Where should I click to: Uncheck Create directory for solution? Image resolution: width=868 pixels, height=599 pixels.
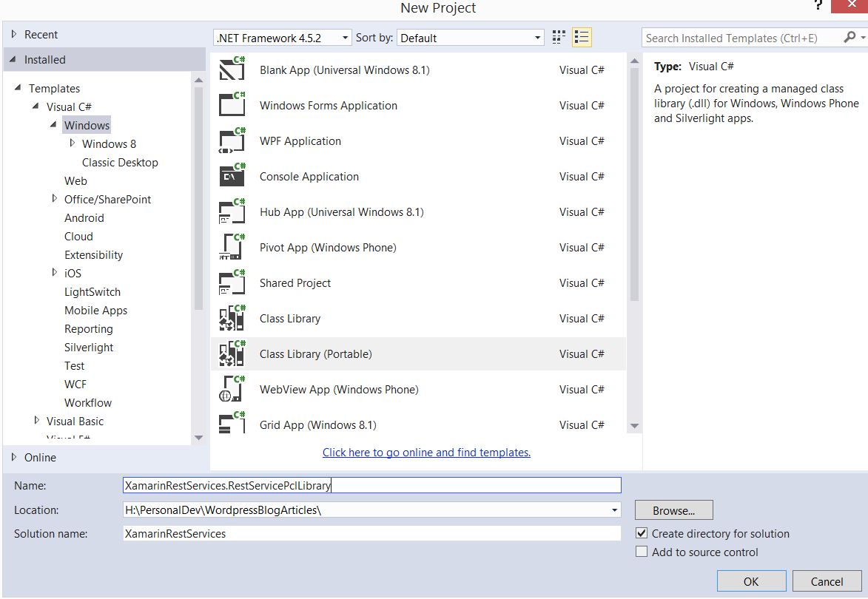[642, 533]
